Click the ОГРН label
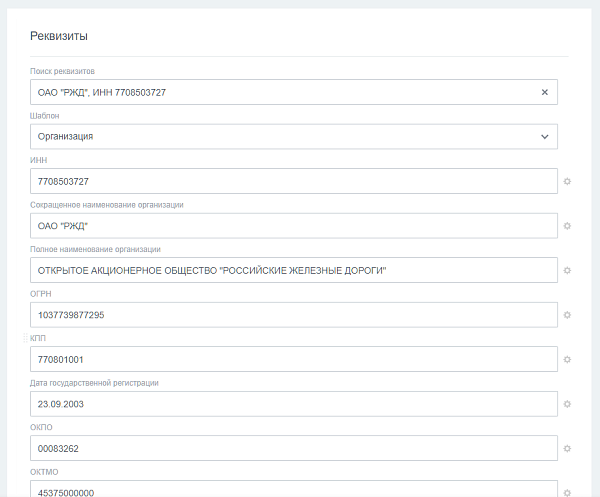This screenshot has width=600, height=497. [x=41, y=294]
